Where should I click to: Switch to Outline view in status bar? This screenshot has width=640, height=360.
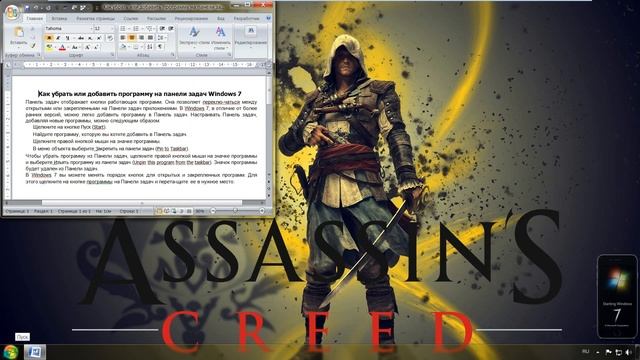tap(182, 211)
